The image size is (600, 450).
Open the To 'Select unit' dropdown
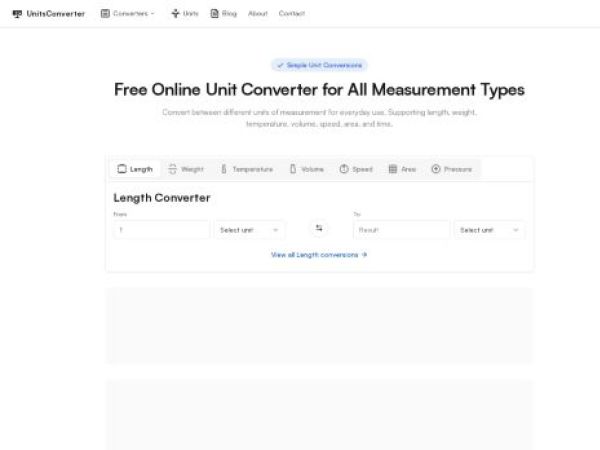(489, 230)
